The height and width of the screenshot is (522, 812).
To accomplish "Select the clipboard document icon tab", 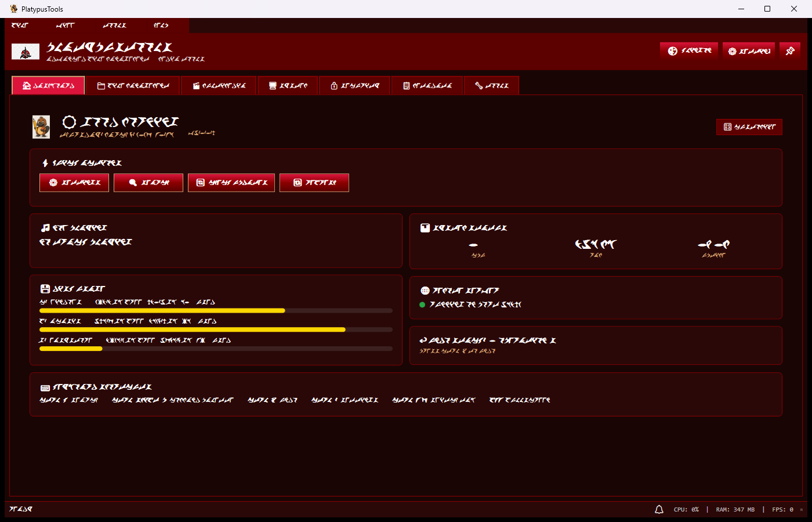I will [427, 86].
